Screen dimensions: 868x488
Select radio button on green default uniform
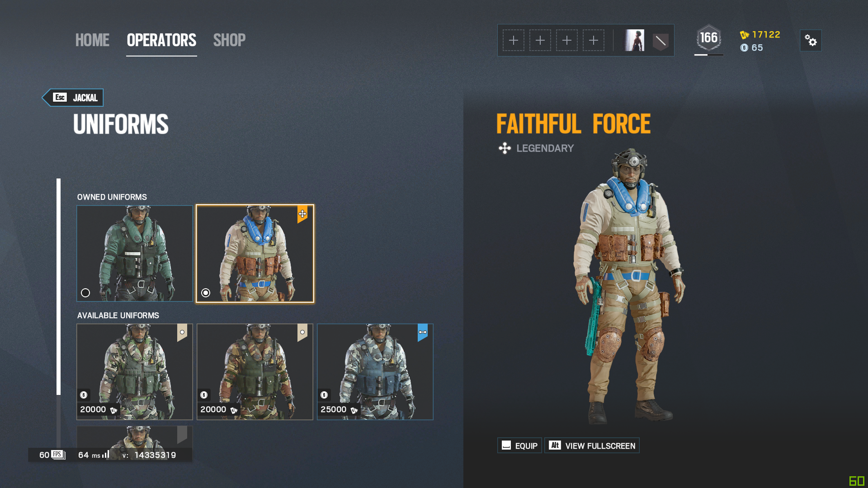pos(85,293)
